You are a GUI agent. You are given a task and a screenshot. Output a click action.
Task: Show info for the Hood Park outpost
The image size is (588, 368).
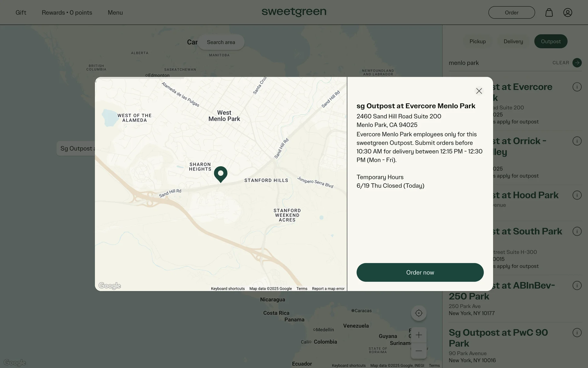click(577, 195)
